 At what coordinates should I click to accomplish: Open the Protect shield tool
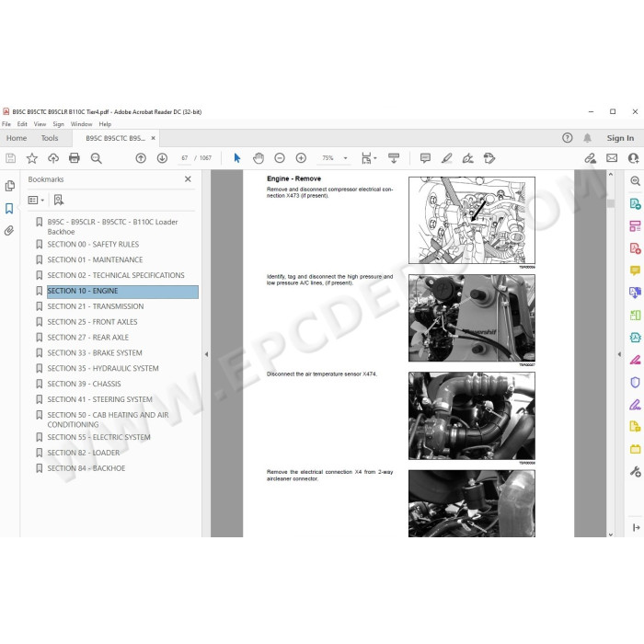[x=635, y=383]
